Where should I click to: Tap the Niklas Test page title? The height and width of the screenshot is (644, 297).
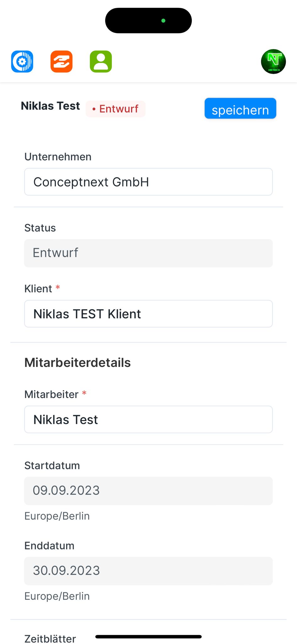point(50,106)
